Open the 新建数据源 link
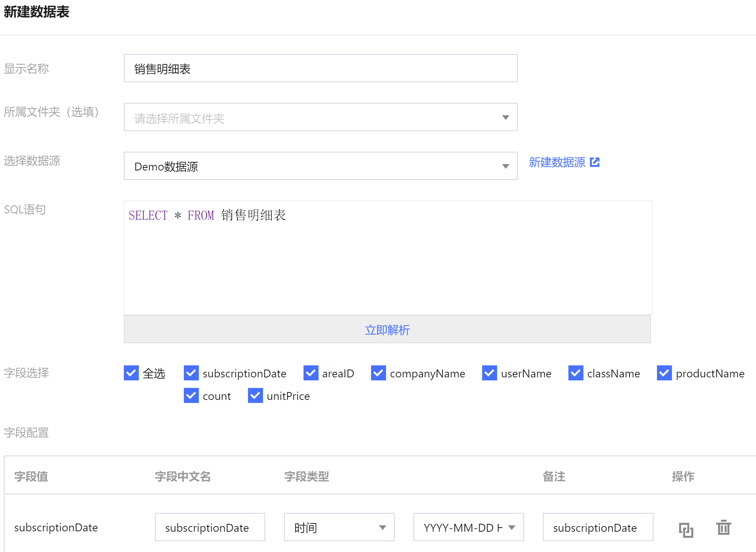Image resolution: width=756 pixels, height=552 pixels. click(557, 162)
